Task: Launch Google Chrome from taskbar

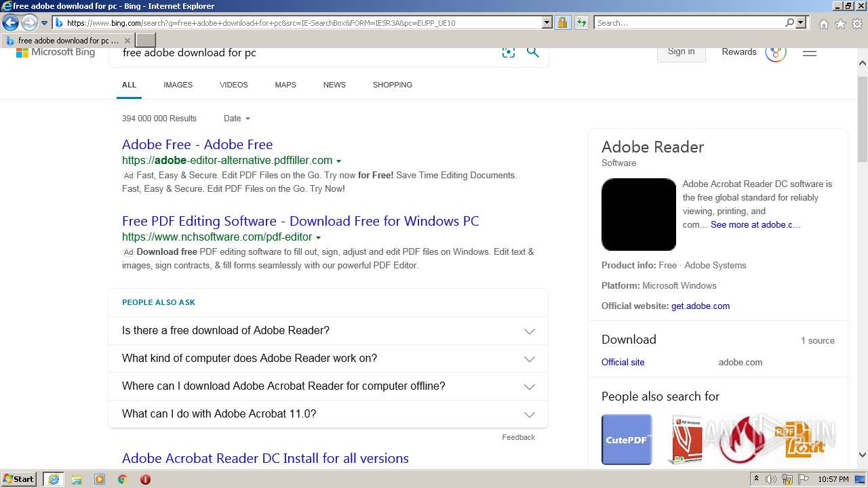Action: coord(122,479)
